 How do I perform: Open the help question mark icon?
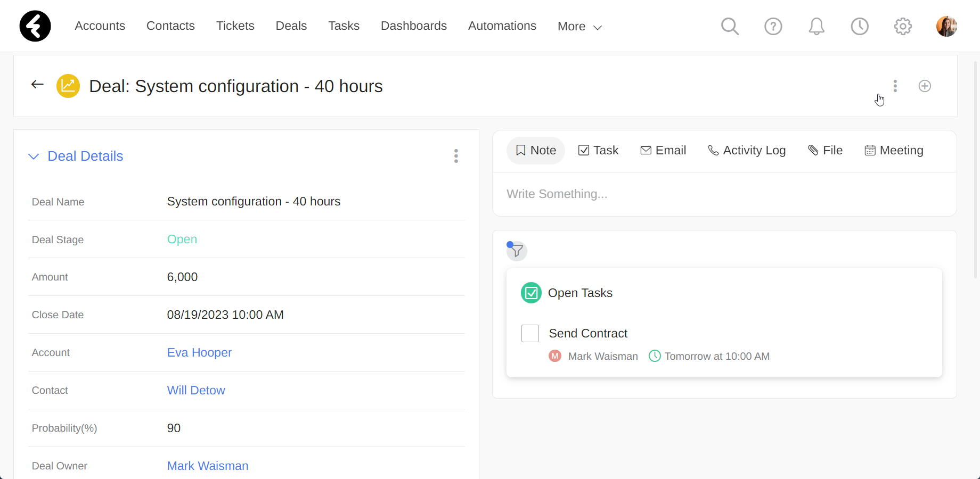773,26
